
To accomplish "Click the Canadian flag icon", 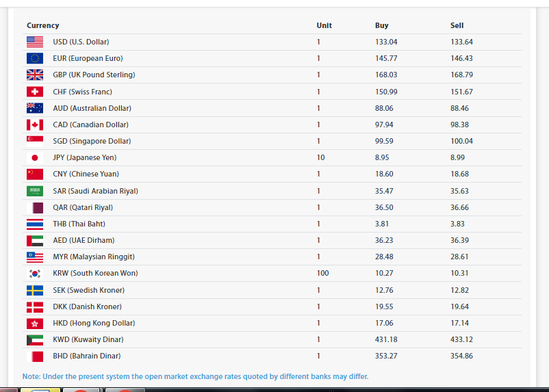I will pyautogui.click(x=35, y=125).
